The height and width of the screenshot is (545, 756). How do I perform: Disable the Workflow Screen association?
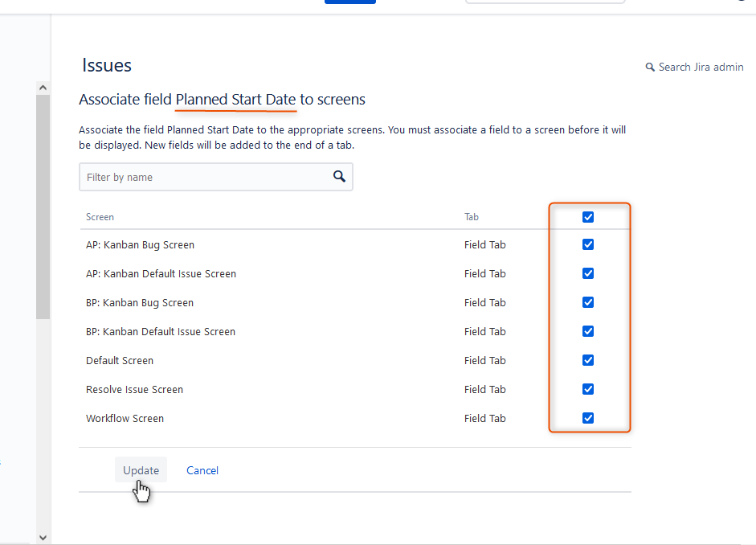point(588,418)
